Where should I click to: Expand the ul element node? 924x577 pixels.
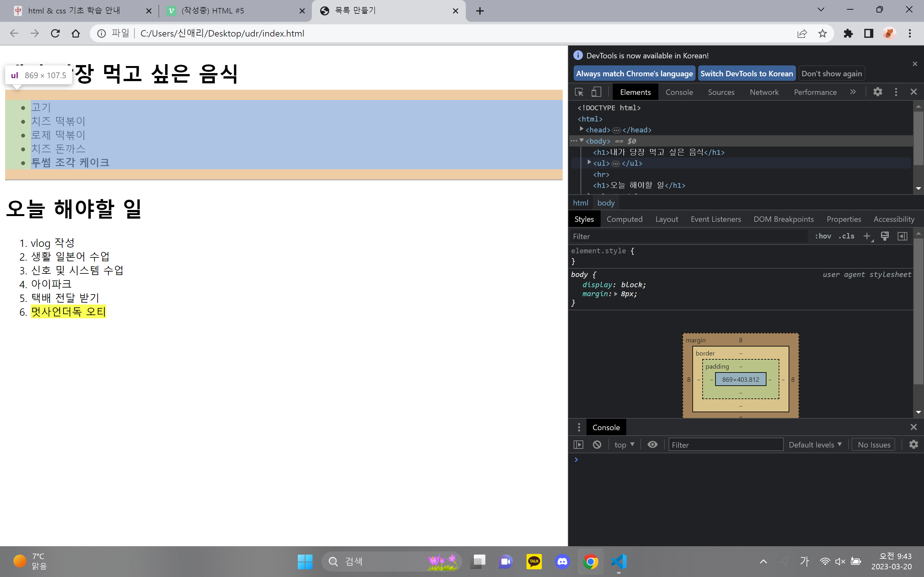pyautogui.click(x=589, y=163)
